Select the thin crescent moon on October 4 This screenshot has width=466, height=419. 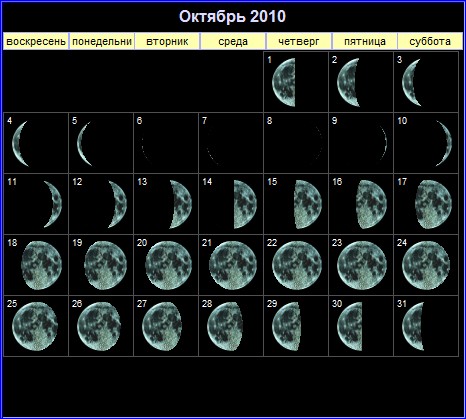pos(20,144)
